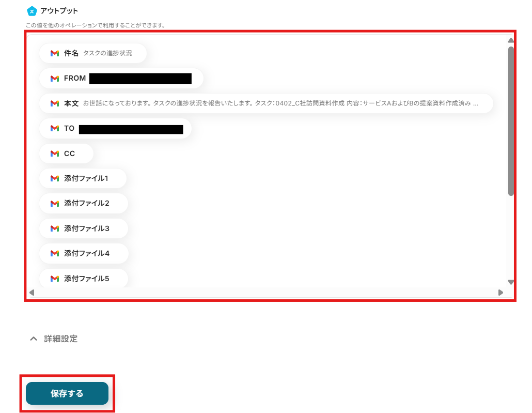Click the scroll-right arrow of the horizontal scrollbar
Image resolution: width=532 pixels, height=413 pixels.
(x=500, y=293)
